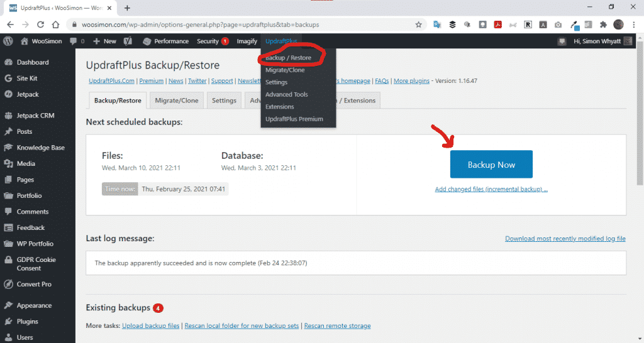
Task: Download most recently modified log file
Action: (x=565, y=239)
